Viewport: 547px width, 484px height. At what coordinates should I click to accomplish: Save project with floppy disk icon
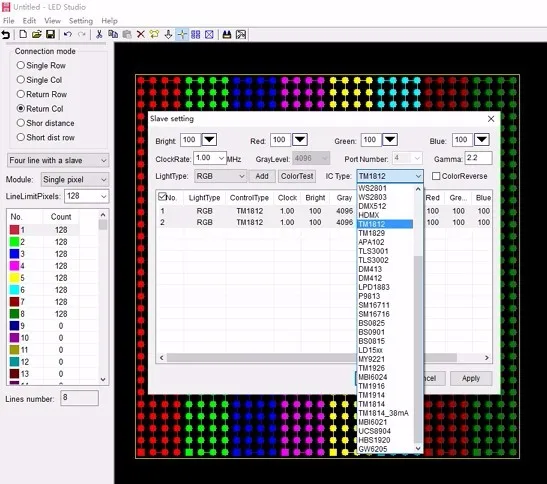(51, 34)
